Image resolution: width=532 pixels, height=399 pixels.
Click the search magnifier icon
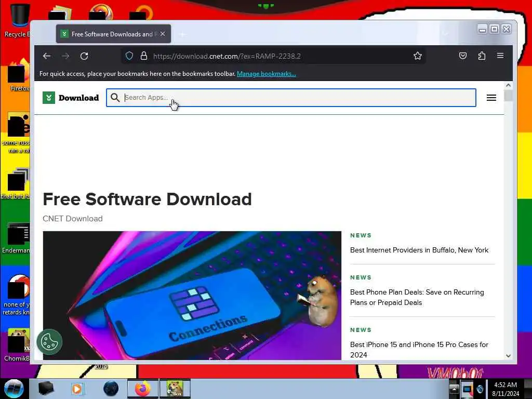(x=115, y=98)
